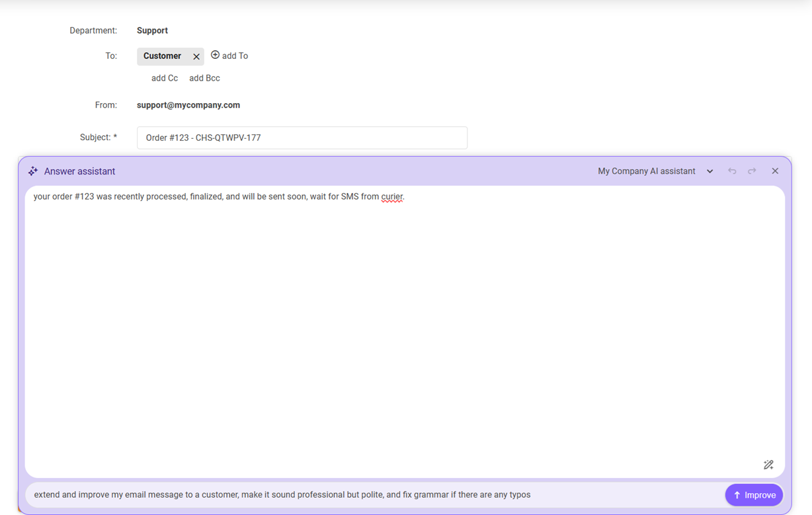Click the Answer assistant title text
Screen dimensions: 812x515
[79, 171]
